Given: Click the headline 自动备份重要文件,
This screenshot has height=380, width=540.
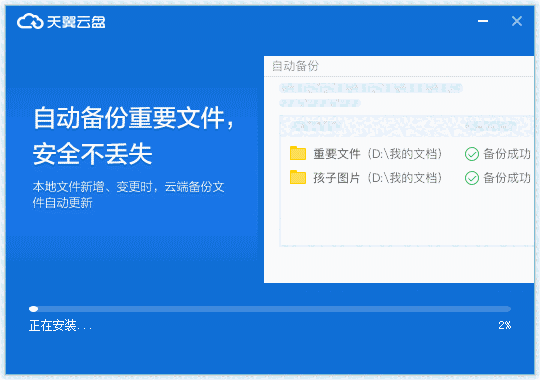Looking at the screenshot, I should click(x=134, y=118).
